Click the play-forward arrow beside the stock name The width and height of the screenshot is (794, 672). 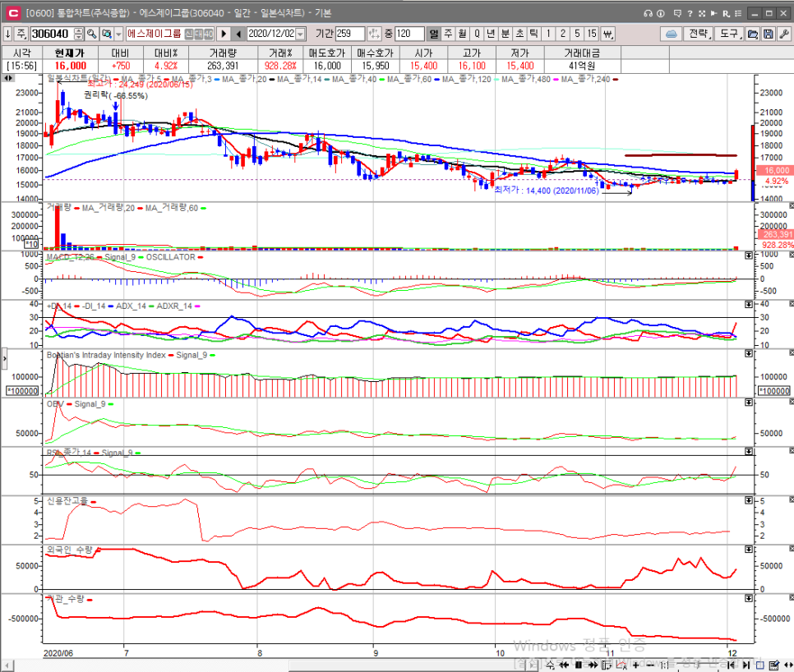click(x=224, y=34)
